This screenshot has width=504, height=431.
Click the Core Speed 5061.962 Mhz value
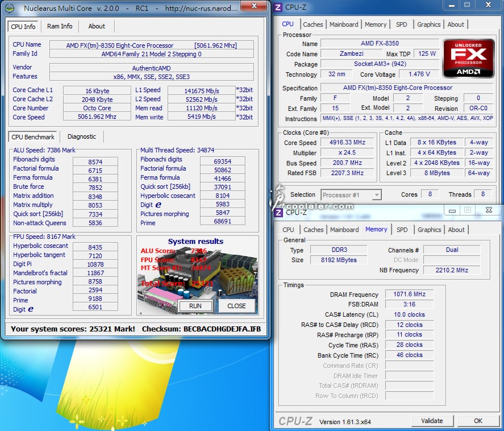point(97,117)
